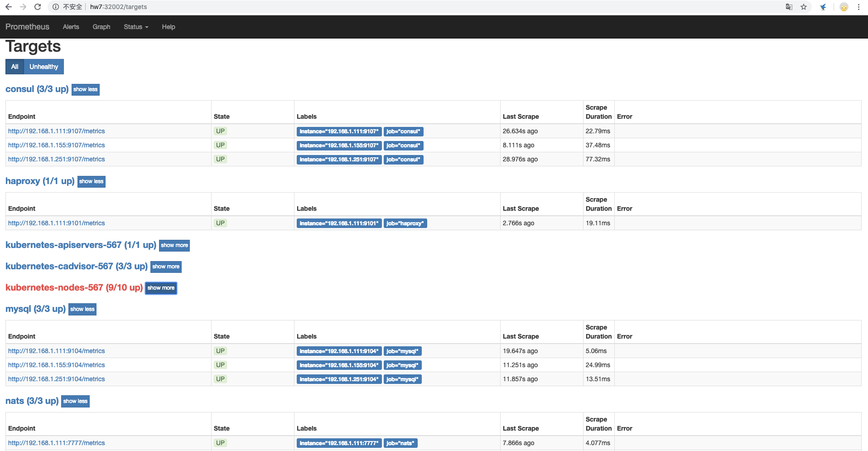Image resolution: width=868 pixels, height=451 pixels.
Task: Click the 26.634s ago last scrape value
Action: (520, 131)
